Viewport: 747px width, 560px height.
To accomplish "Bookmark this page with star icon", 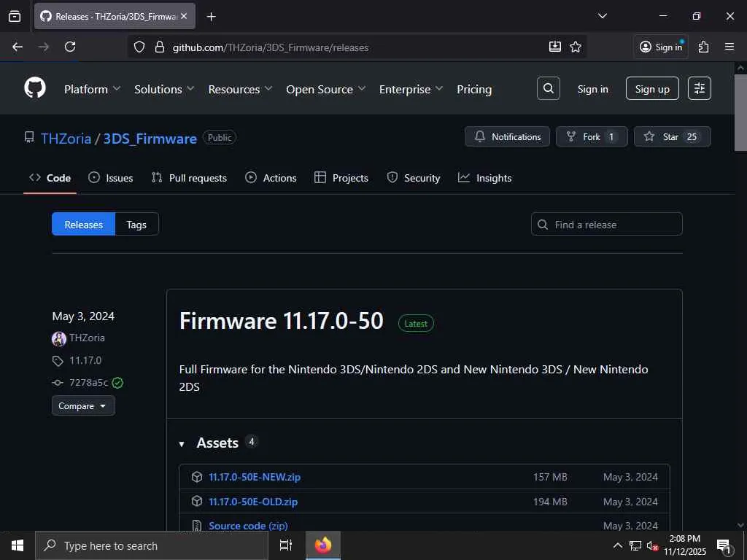I will click(x=576, y=47).
